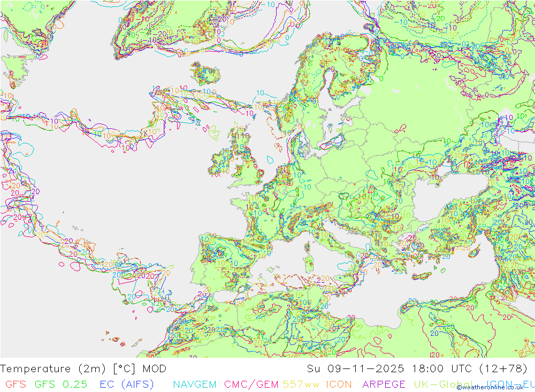Viewport: 535px width, 392px height.
Task: Click the 'Su 09-11-2025 18:00 UTC (12+78)' timestamp
Action: pyautogui.click(x=417, y=368)
